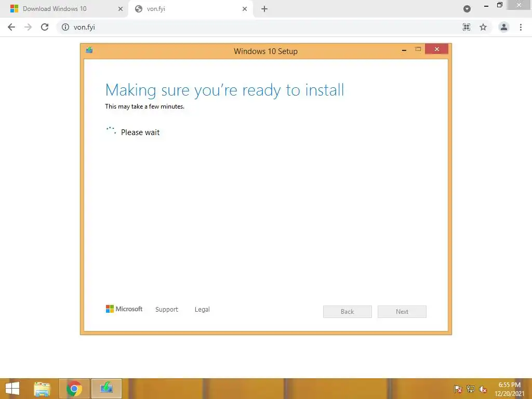
Task: Open Chrome tab search dropdown arrow
Action: coord(467,9)
